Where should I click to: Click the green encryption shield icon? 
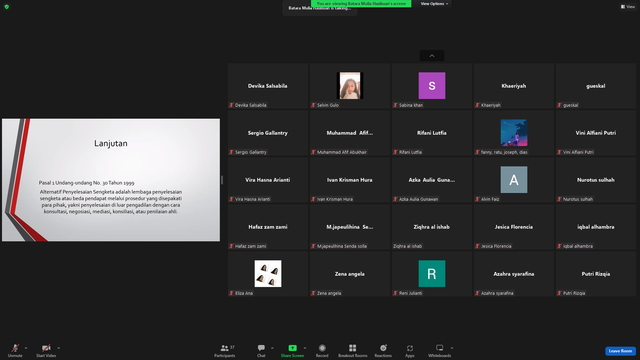pos(7,7)
